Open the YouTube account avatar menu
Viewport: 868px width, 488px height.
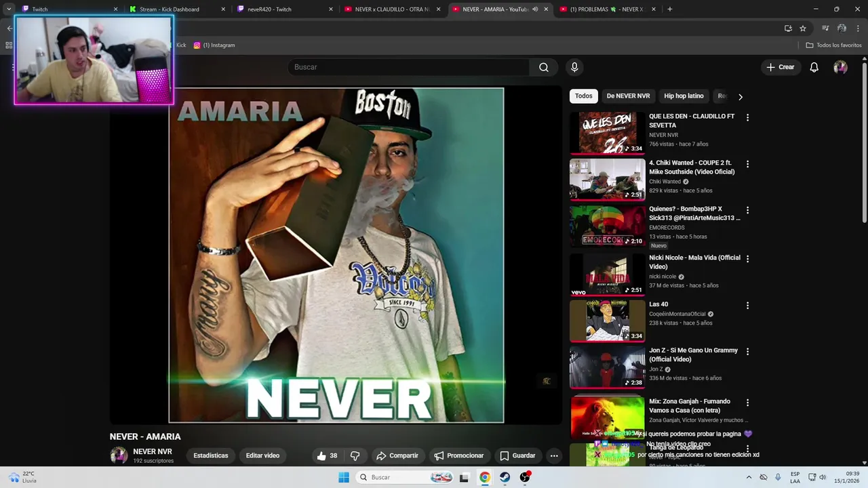pos(840,67)
